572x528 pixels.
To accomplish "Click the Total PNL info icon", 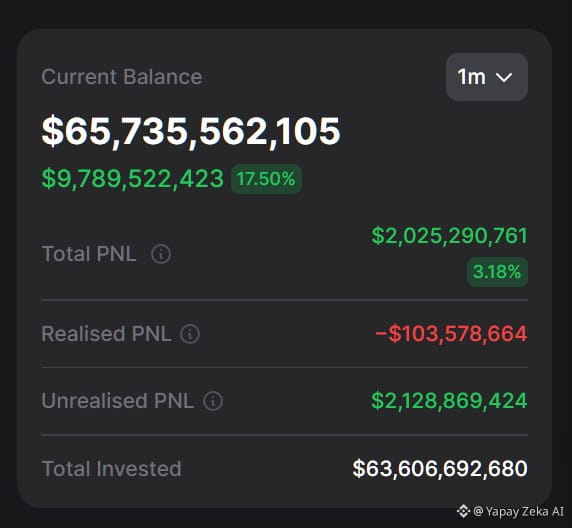I will coord(161,254).
